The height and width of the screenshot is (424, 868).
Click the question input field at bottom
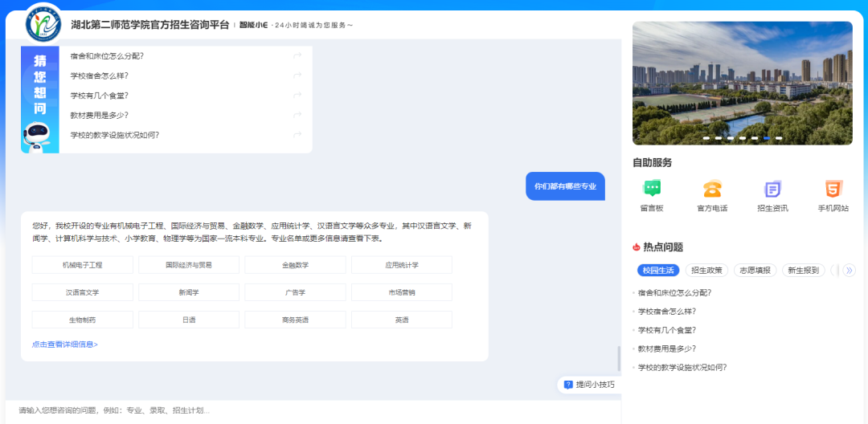pyautogui.click(x=313, y=410)
